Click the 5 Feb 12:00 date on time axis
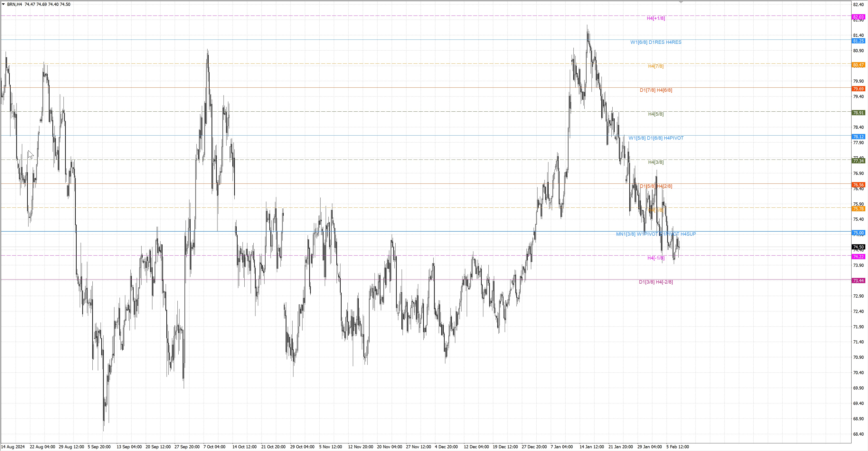868x451 pixels. pyautogui.click(x=677, y=447)
